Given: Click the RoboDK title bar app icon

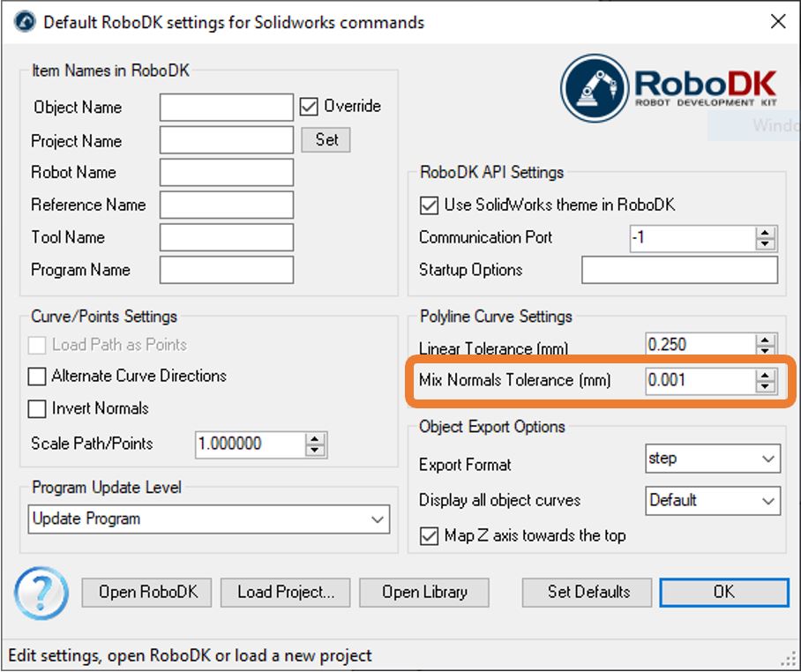Looking at the screenshot, I should [x=21, y=22].
